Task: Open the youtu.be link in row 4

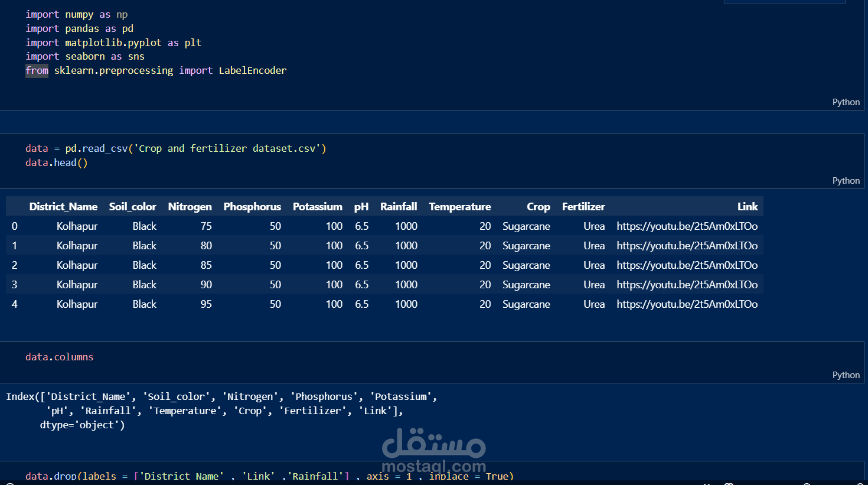Action: 687,304
